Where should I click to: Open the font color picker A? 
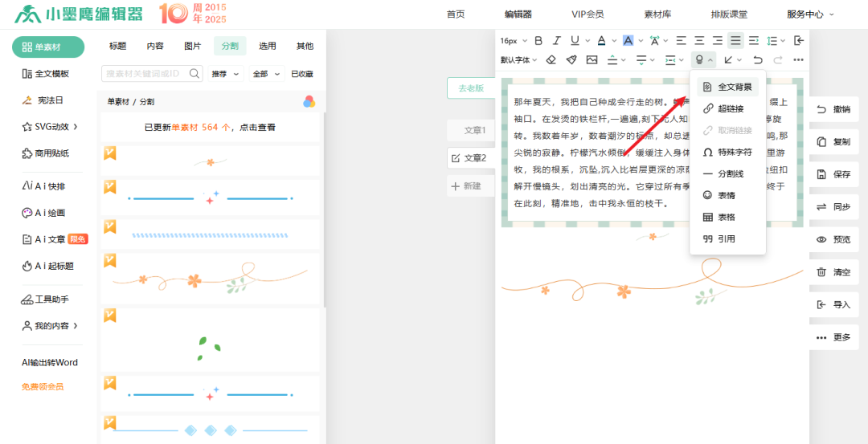pos(601,40)
